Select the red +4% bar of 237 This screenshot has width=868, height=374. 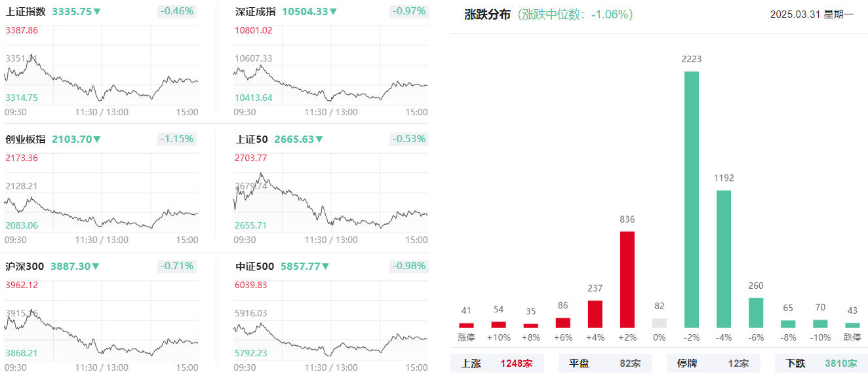pos(595,314)
